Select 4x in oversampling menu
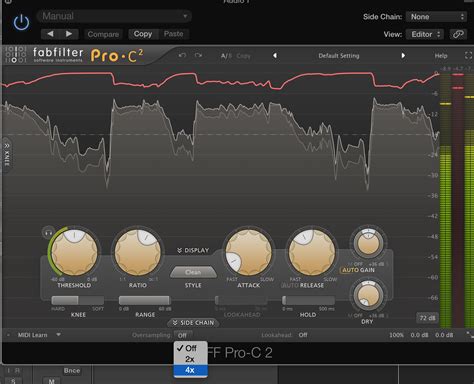The image size is (474, 384). pyautogui.click(x=190, y=370)
